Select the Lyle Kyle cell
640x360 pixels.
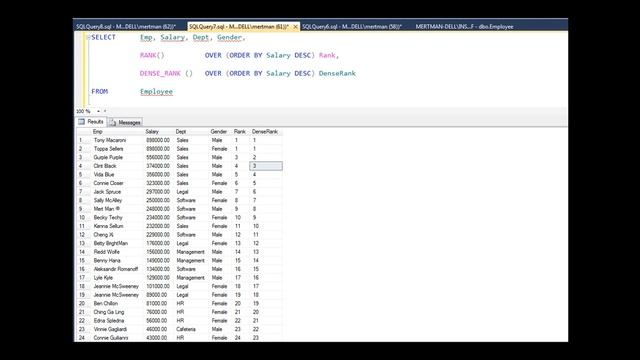pyautogui.click(x=118, y=278)
